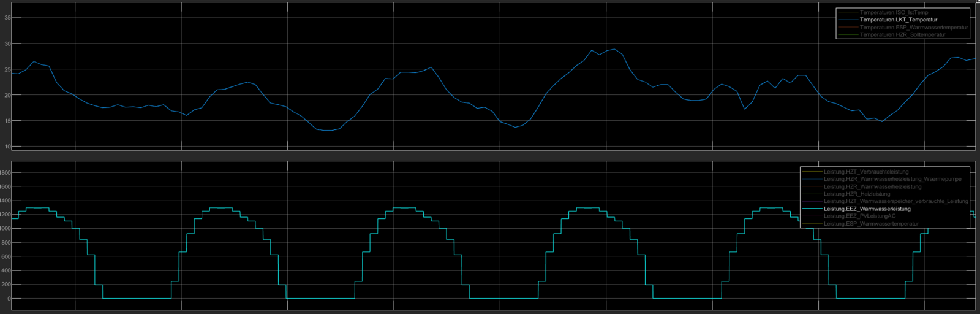Show the Leistung.HZT_Verbrauchteleistung signal

pyautogui.click(x=866, y=172)
